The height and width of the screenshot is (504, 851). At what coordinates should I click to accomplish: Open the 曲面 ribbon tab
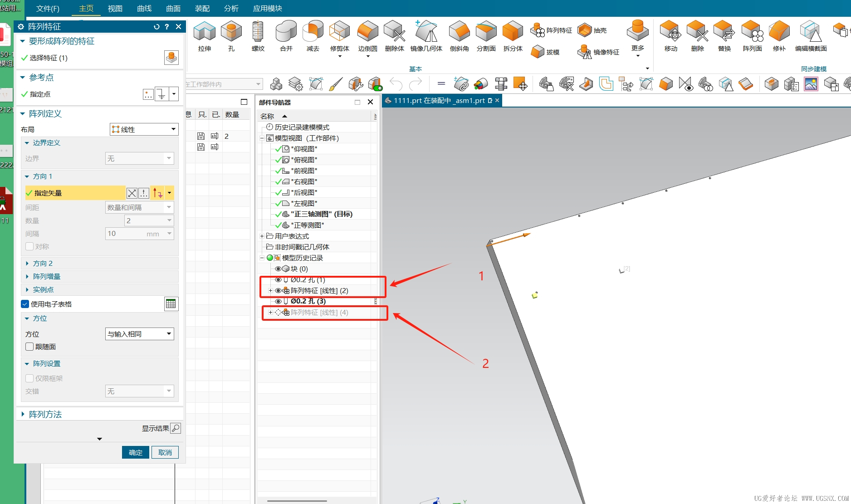click(173, 9)
